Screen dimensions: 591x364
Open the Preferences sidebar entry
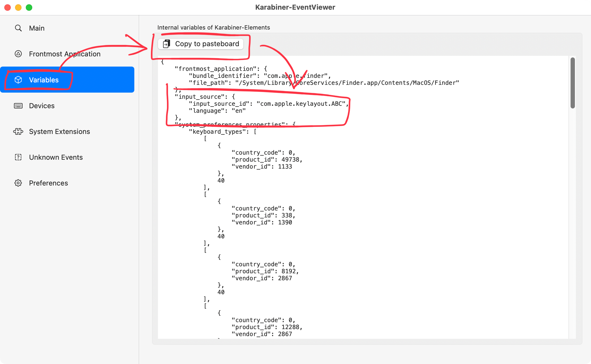tap(67, 183)
